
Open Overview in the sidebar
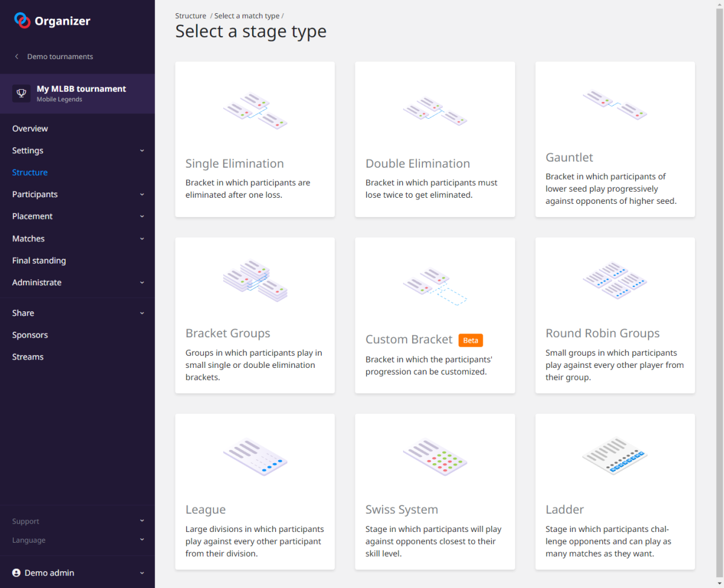tap(30, 128)
